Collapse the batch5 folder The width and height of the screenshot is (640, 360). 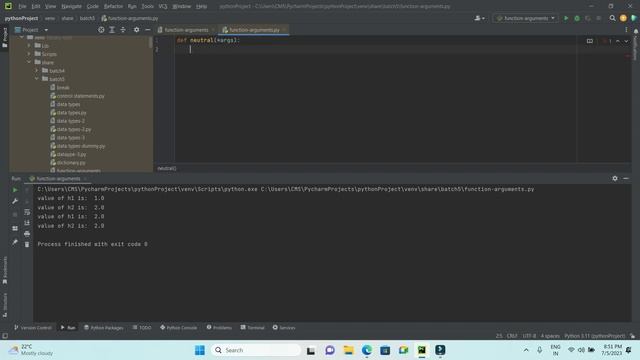[x=36, y=79]
